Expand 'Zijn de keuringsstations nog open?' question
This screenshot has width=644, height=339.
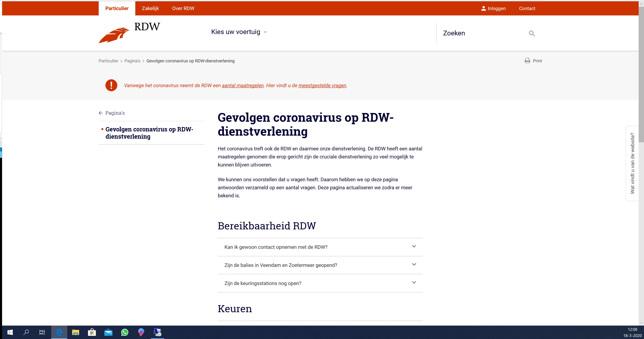[x=320, y=283]
